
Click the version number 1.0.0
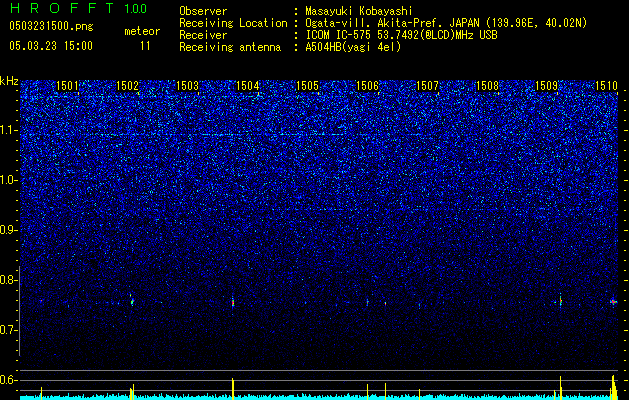(136, 8)
